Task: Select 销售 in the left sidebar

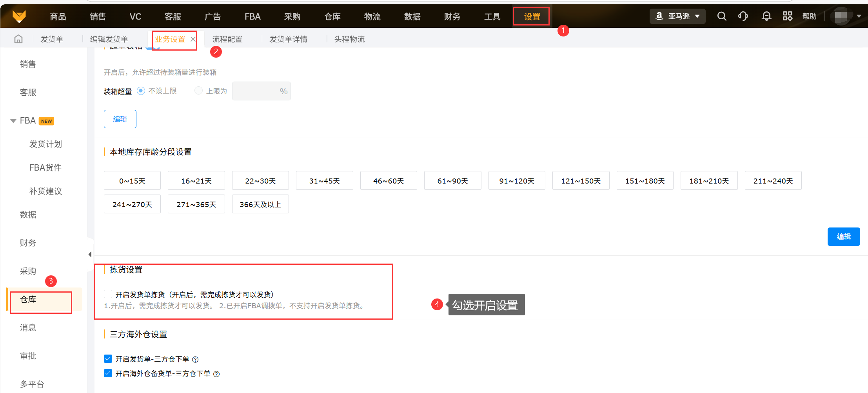Action: (28, 64)
